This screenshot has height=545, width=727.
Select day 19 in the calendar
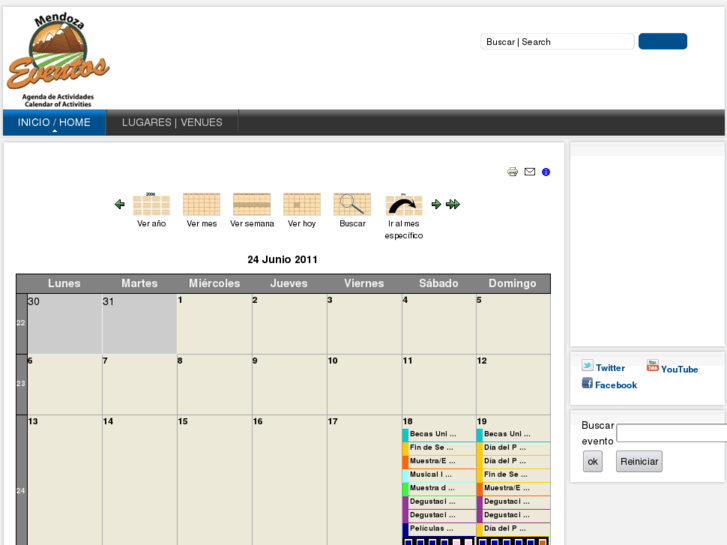click(x=482, y=421)
